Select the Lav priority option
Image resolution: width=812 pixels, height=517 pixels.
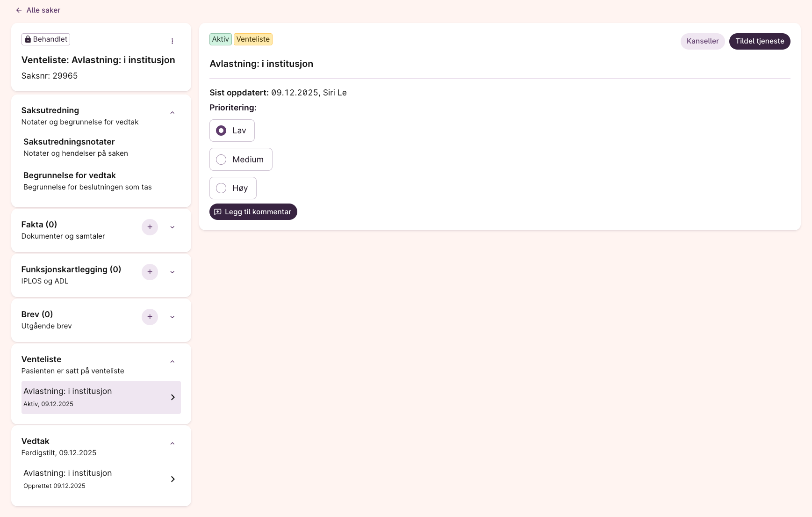tap(221, 131)
